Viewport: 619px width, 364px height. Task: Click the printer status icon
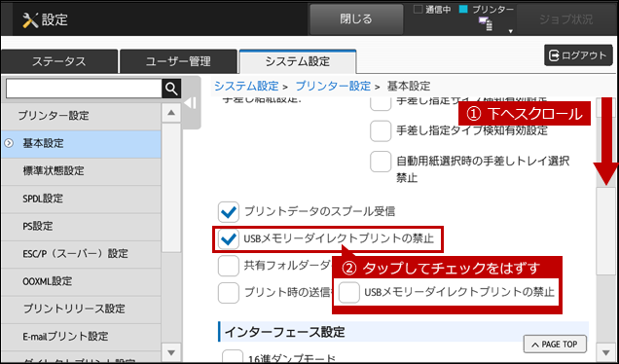point(486,23)
